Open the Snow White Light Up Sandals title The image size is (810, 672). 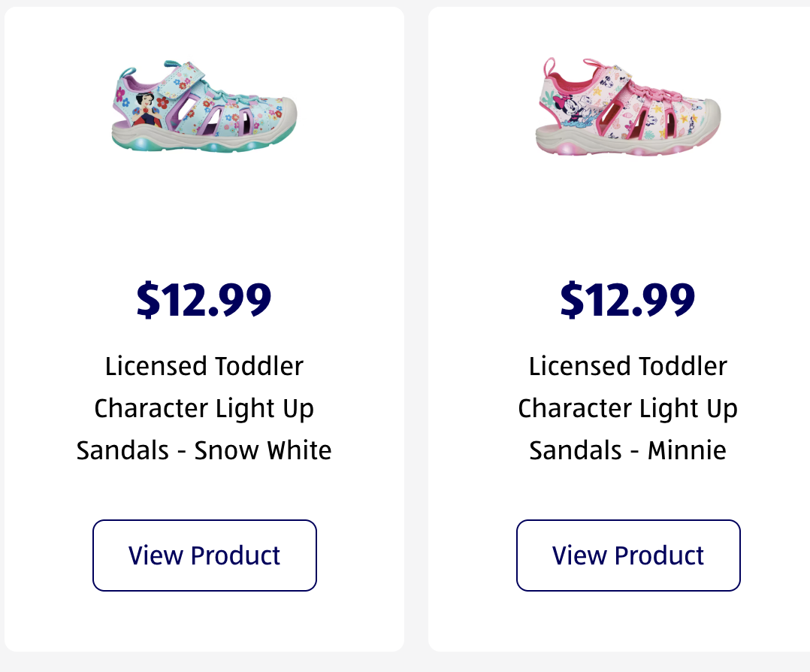point(204,408)
